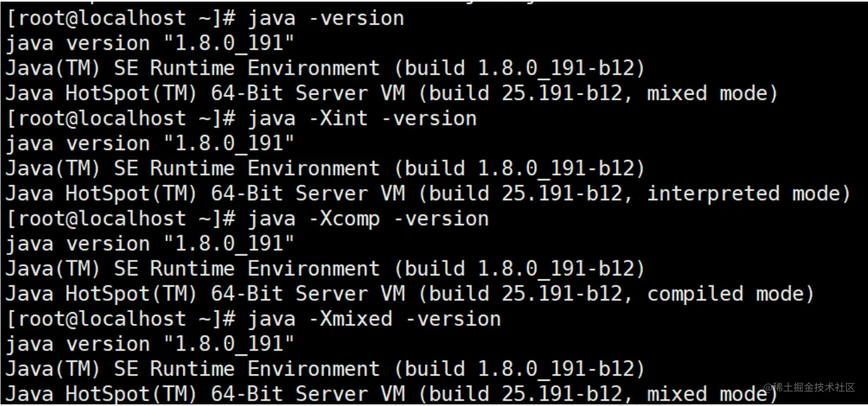
Task: Click the "java -Xcomp -version" command text
Action: pyautogui.click(x=367, y=219)
